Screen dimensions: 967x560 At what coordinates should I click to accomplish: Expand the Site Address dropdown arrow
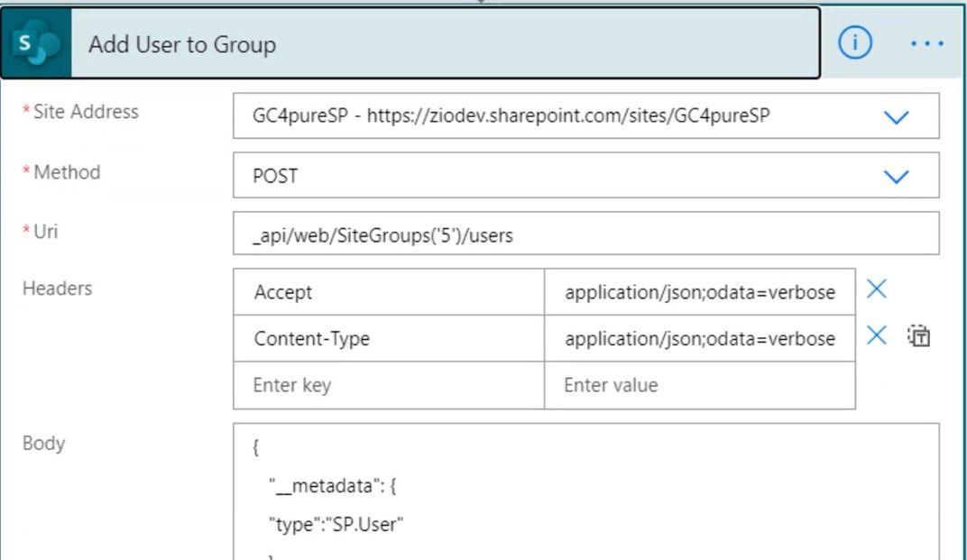click(896, 116)
